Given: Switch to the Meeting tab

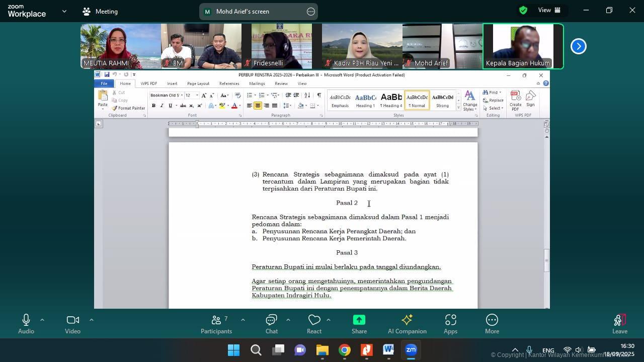Looking at the screenshot, I should [x=100, y=11].
